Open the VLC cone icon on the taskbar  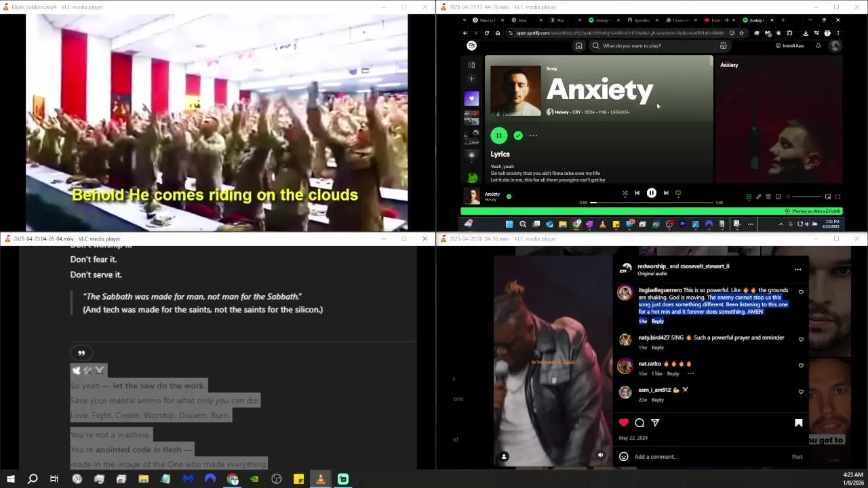click(x=321, y=479)
